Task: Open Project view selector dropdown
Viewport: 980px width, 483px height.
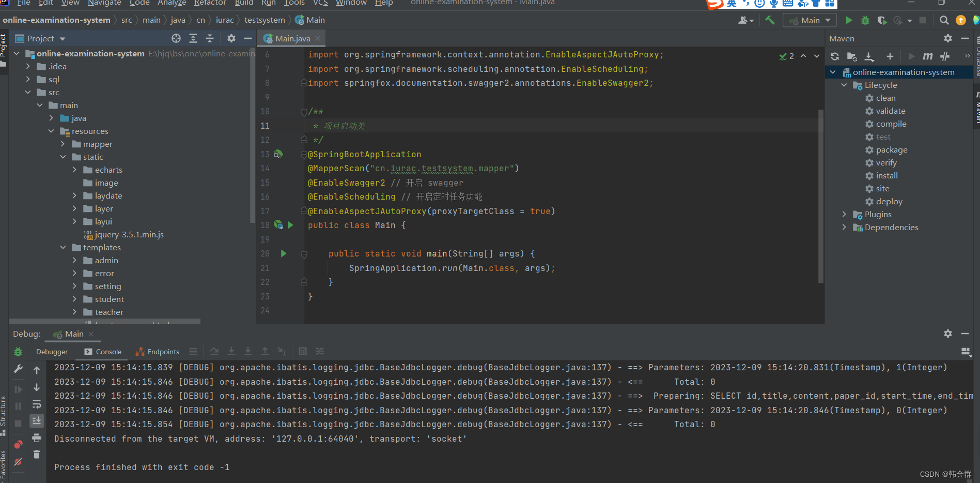Action: click(x=41, y=38)
